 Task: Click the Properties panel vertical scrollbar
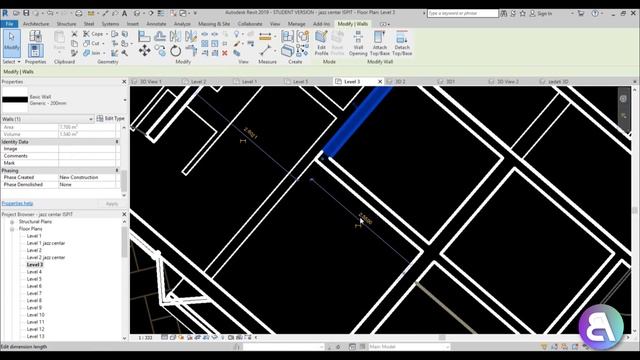pos(124,182)
